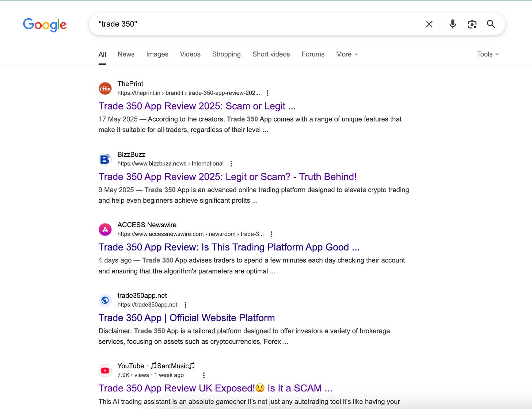Open three-dot menu for YouTube result
Viewport: 532px width, 409px height.
pos(204,375)
